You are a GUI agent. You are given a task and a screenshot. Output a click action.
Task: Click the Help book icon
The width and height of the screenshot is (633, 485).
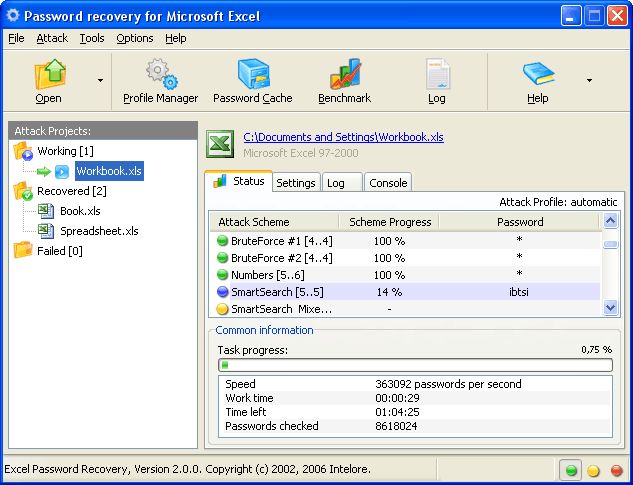point(537,75)
